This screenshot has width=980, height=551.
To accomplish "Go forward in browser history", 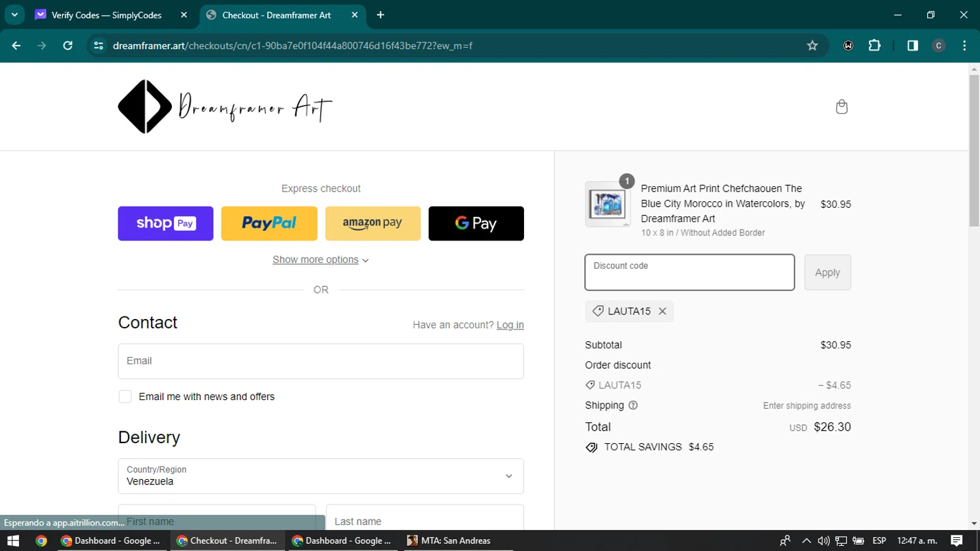I will 42,45.
